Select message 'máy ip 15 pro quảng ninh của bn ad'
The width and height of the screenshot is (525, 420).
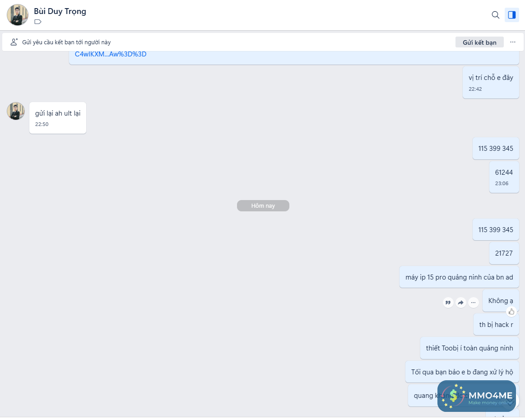[459, 277]
